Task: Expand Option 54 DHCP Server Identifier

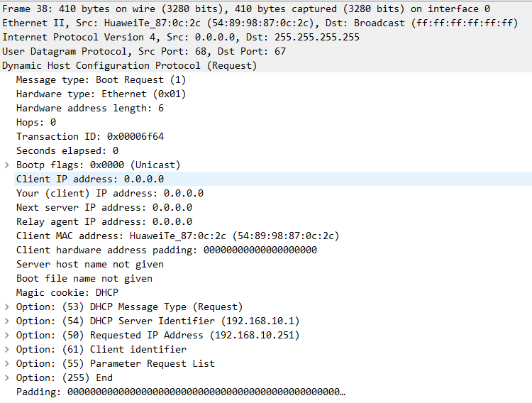Action: pyautogui.click(x=7, y=321)
